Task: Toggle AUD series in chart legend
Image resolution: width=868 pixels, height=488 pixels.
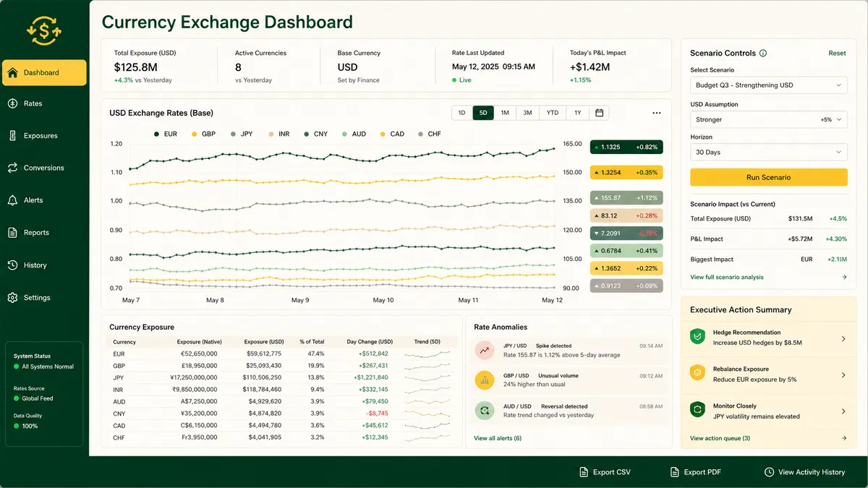Action: [x=354, y=134]
